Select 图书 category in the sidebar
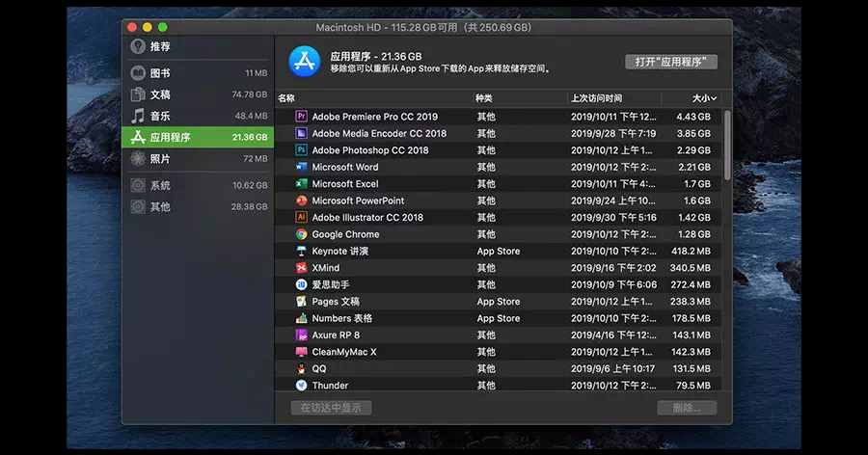868x455 pixels. [x=198, y=72]
